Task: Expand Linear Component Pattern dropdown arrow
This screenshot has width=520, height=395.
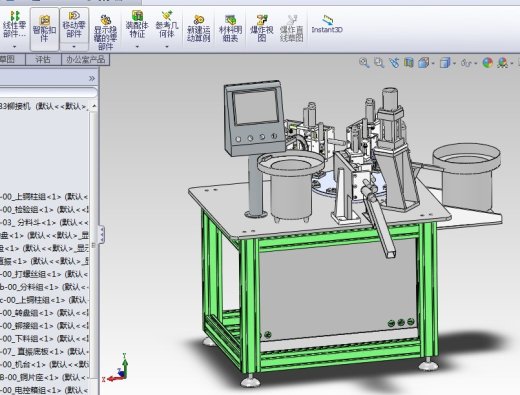Action: point(14,47)
